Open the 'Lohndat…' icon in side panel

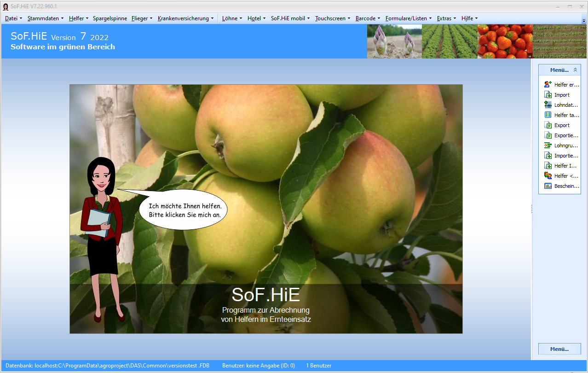[x=548, y=105]
